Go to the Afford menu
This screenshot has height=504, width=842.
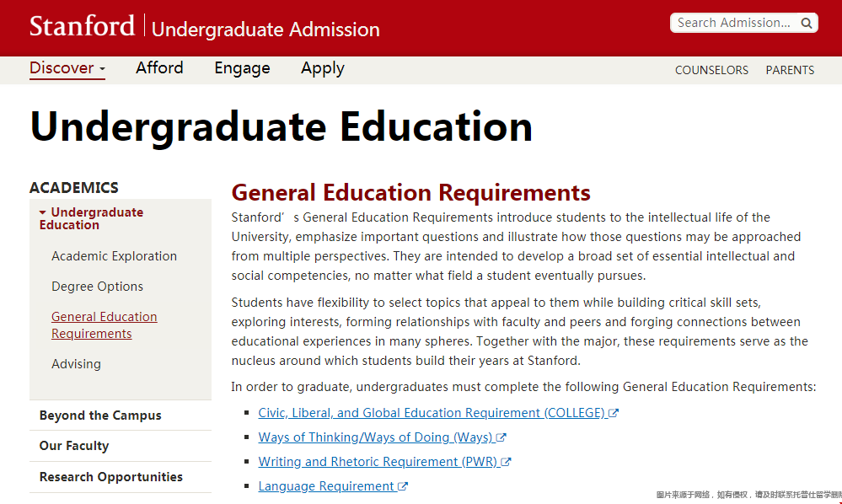159,68
